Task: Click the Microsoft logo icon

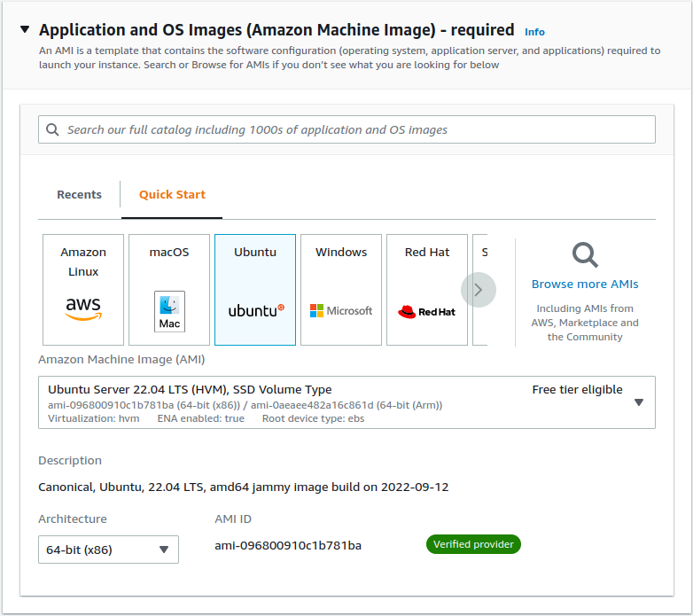Action: click(x=341, y=310)
